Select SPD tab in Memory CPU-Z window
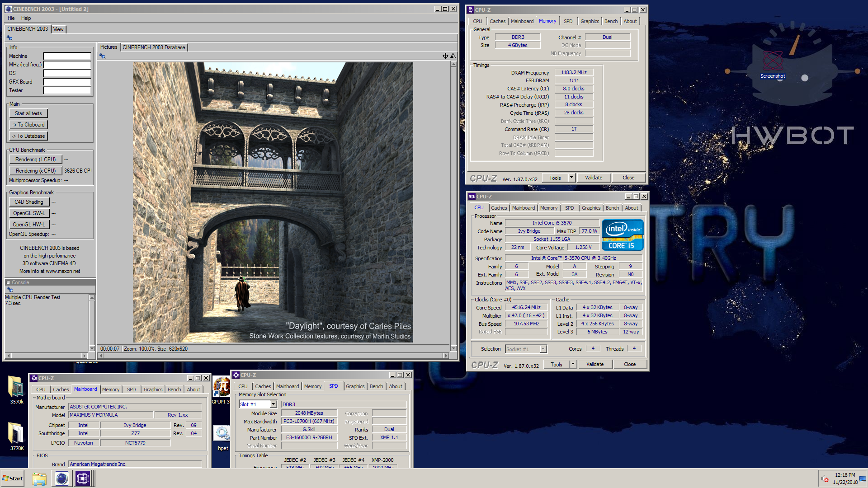 click(568, 21)
